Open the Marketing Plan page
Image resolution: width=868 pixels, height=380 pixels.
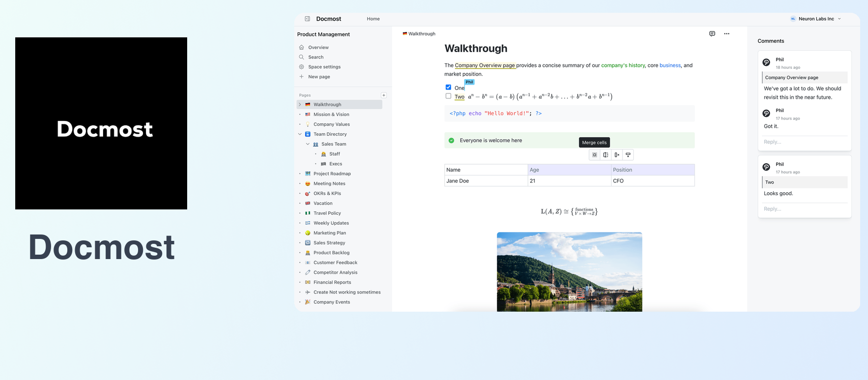pos(330,233)
